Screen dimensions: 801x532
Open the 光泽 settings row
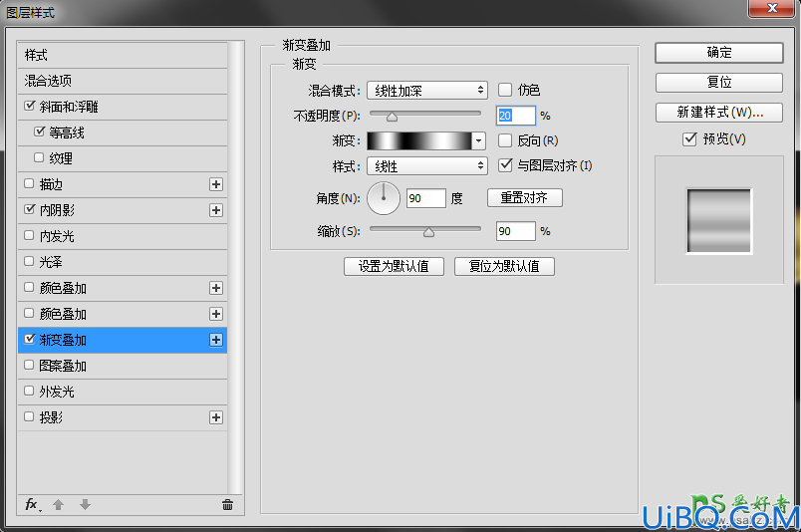(123, 262)
